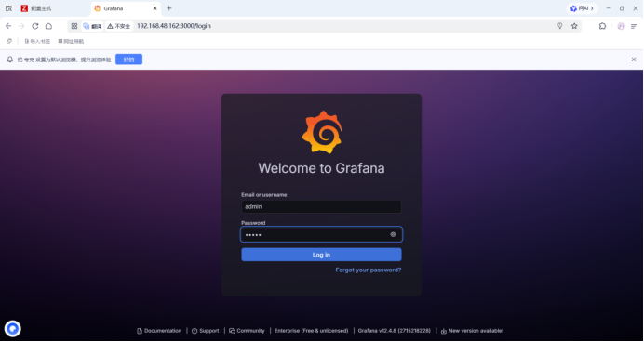
Task: Go back in browser history
Action: tap(8, 26)
